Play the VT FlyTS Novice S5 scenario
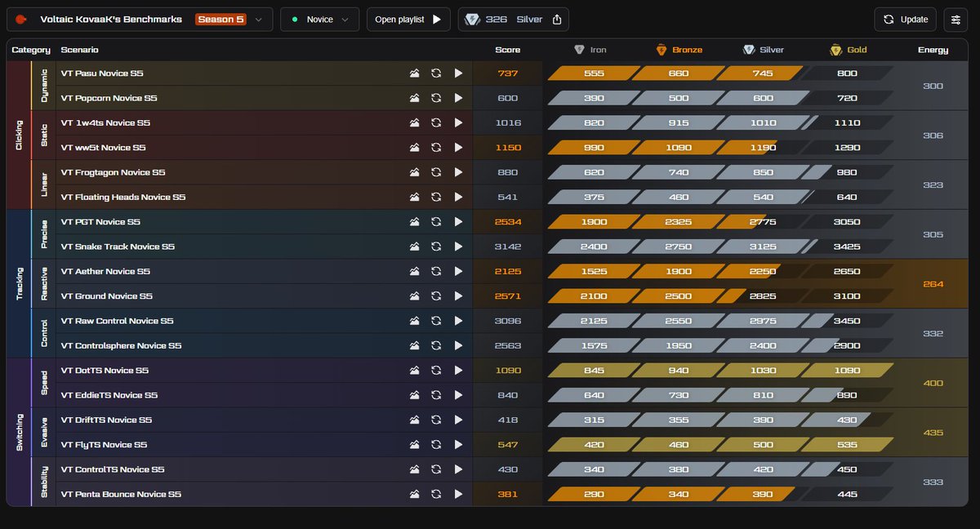The width and height of the screenshot is (980, 529). coord(458,445)
